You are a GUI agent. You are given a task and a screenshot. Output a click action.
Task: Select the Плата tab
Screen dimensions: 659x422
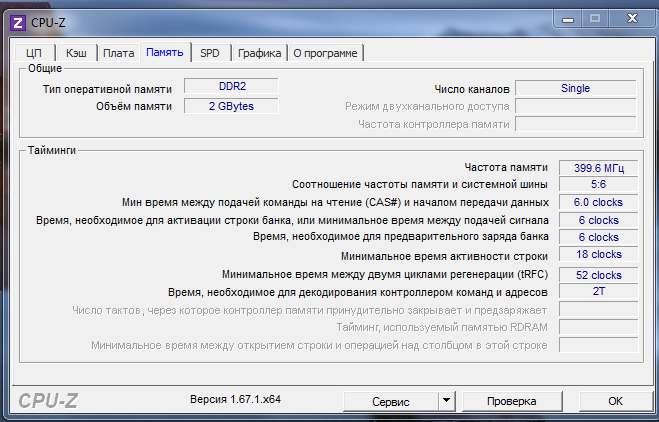tap(119, 53)
